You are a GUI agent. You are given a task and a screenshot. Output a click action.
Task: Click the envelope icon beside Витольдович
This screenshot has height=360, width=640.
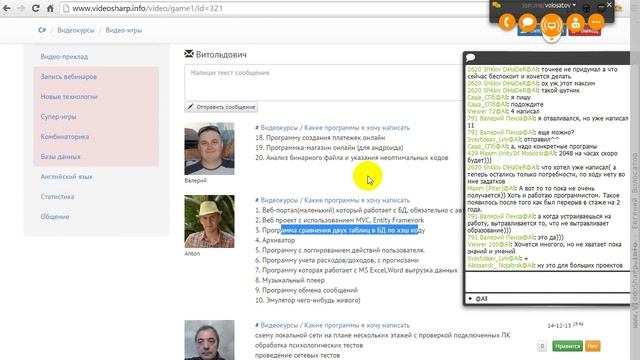189,53
